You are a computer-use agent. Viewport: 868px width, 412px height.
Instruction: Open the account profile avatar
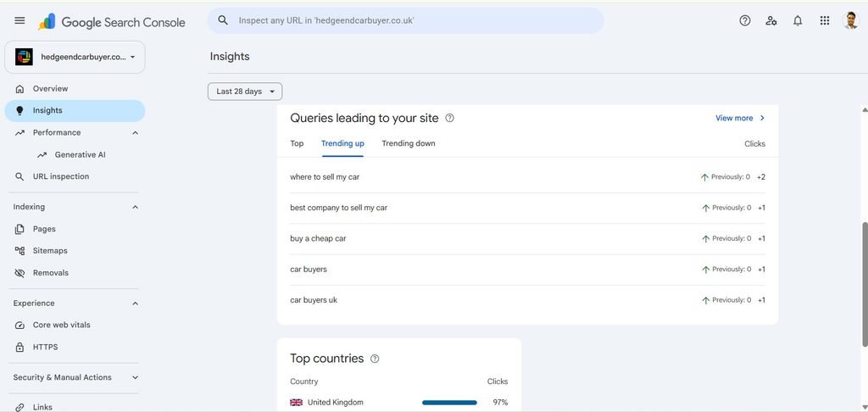point(850,20)
